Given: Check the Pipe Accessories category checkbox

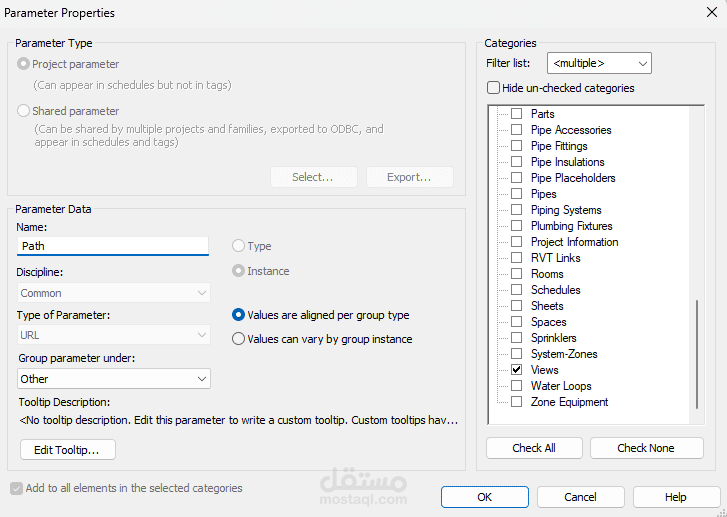Looking at the screenshot, I should point(517,130).
